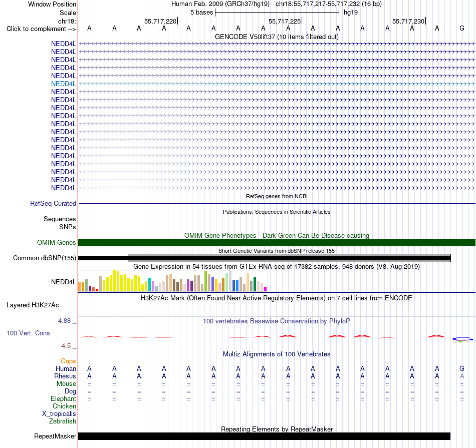Click the 'Sequences' track label
This screenshot has height=448, width=476.
60,219
